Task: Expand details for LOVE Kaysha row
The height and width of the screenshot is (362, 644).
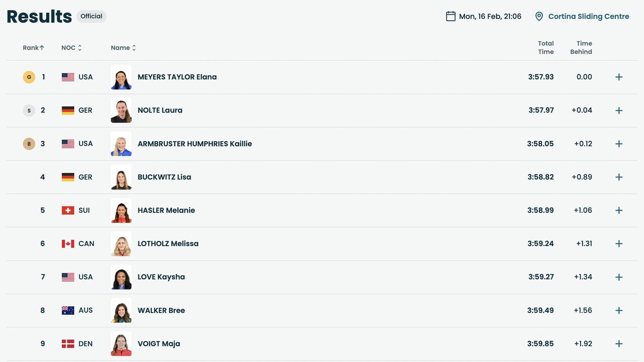Action: (x=619, y=277)
